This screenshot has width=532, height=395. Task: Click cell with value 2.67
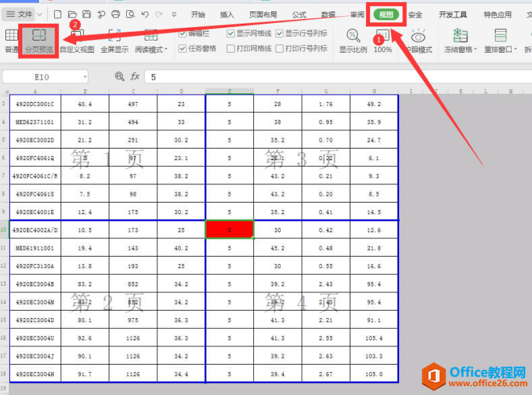325,373
